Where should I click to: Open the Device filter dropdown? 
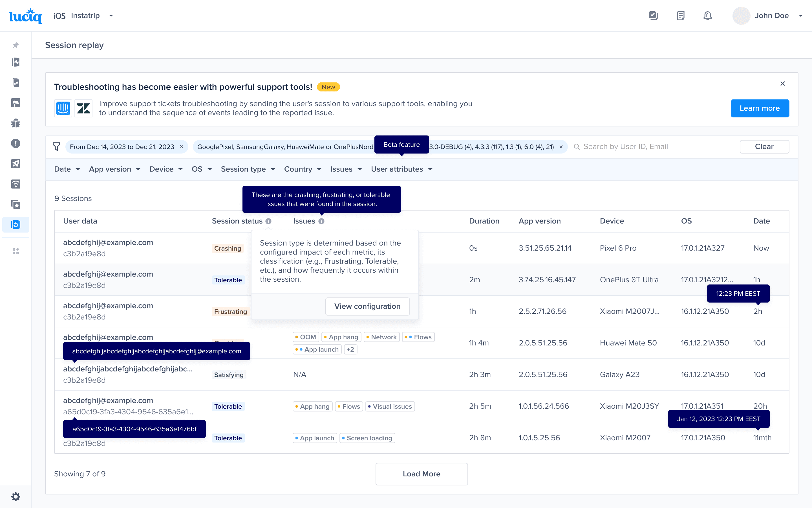(x=166, y=169)
